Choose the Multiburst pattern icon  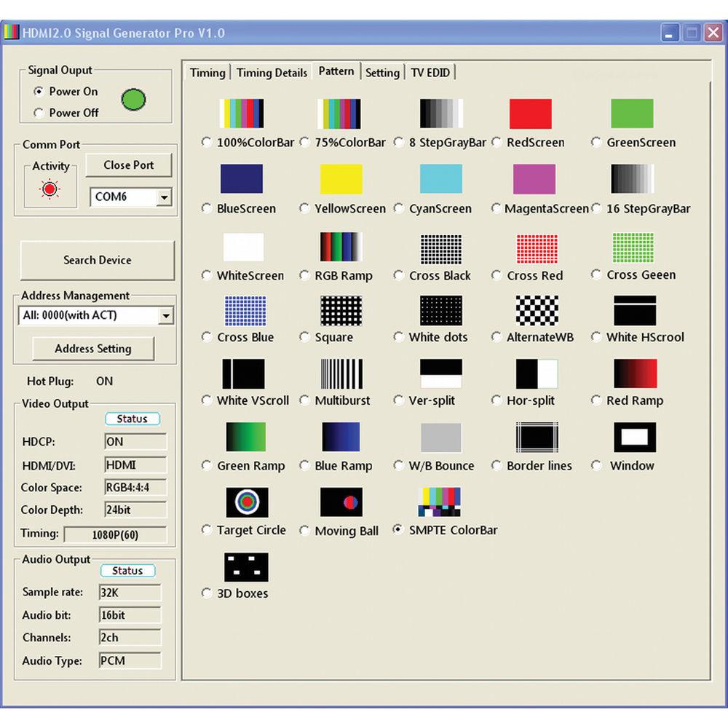[341, 373]
